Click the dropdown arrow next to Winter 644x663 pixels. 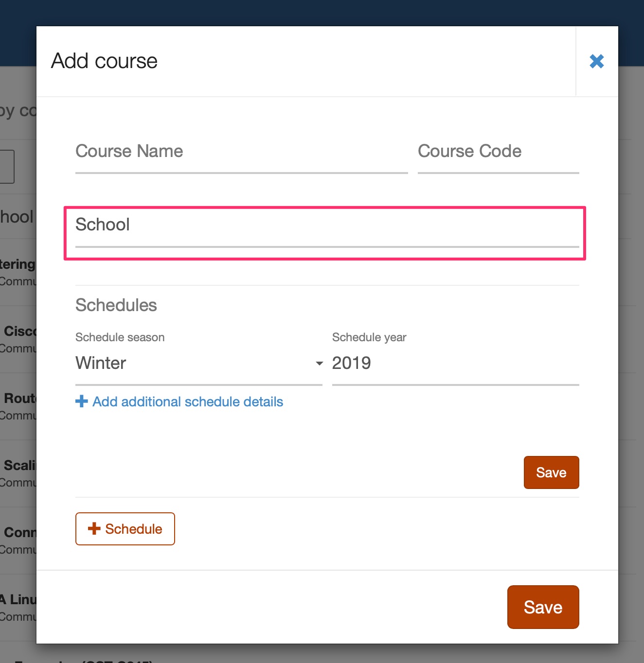319,363
